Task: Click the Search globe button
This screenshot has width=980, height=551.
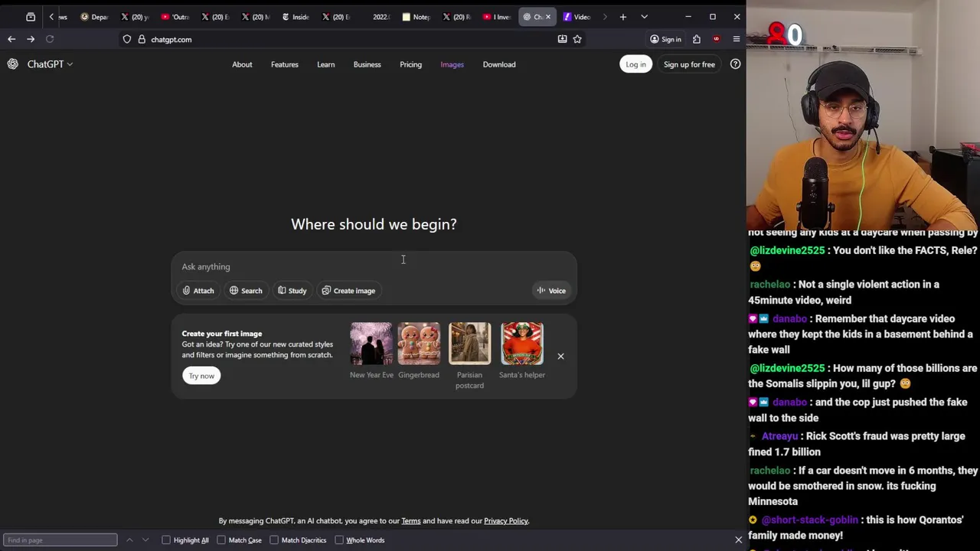Action: point(246,291)
